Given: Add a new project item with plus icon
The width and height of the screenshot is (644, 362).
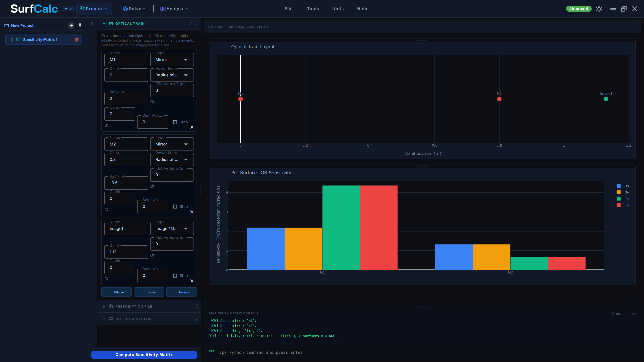Looking at the screenshot, I should 71,25.
